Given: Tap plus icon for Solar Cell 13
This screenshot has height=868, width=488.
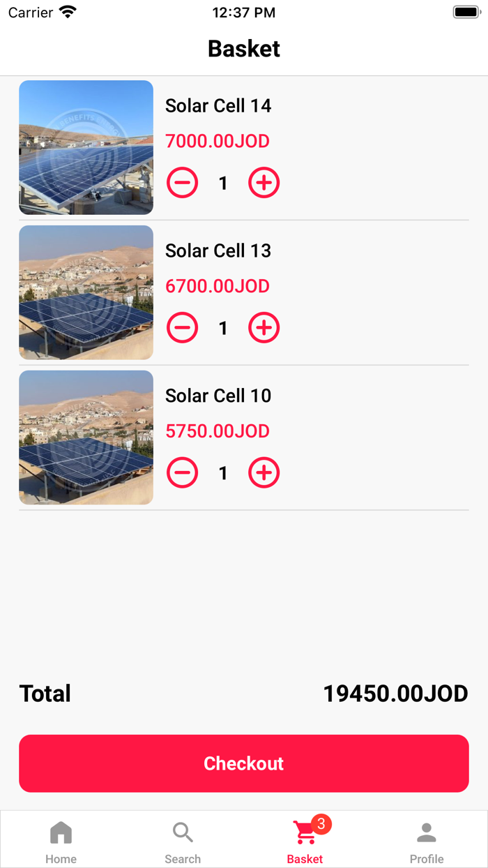Looking at the screenshot, I should tap(264, 328).
